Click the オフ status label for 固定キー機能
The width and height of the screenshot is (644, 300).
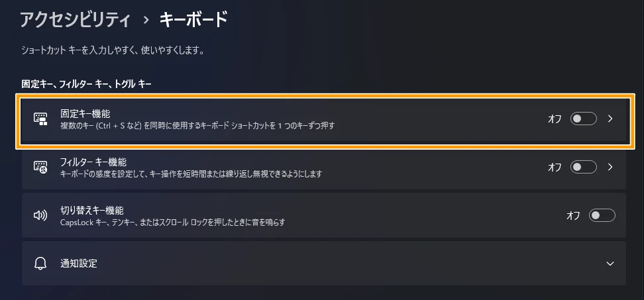point(555,119)
